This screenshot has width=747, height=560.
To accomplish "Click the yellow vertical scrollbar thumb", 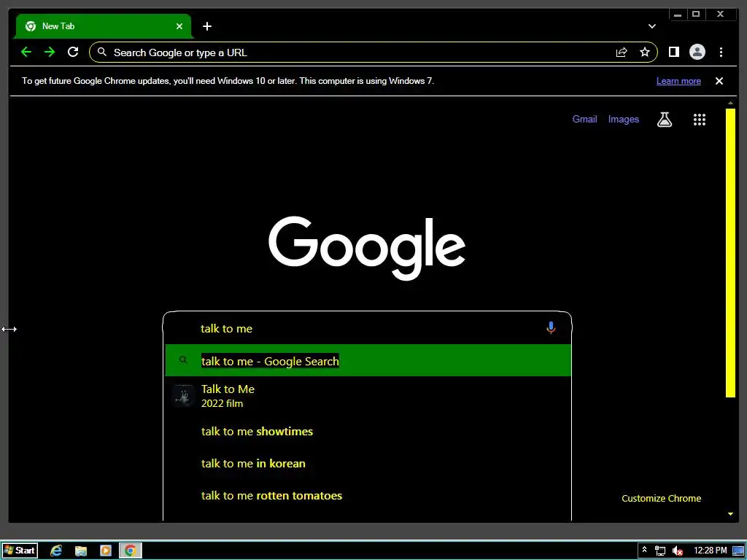I will coord(730,253).
